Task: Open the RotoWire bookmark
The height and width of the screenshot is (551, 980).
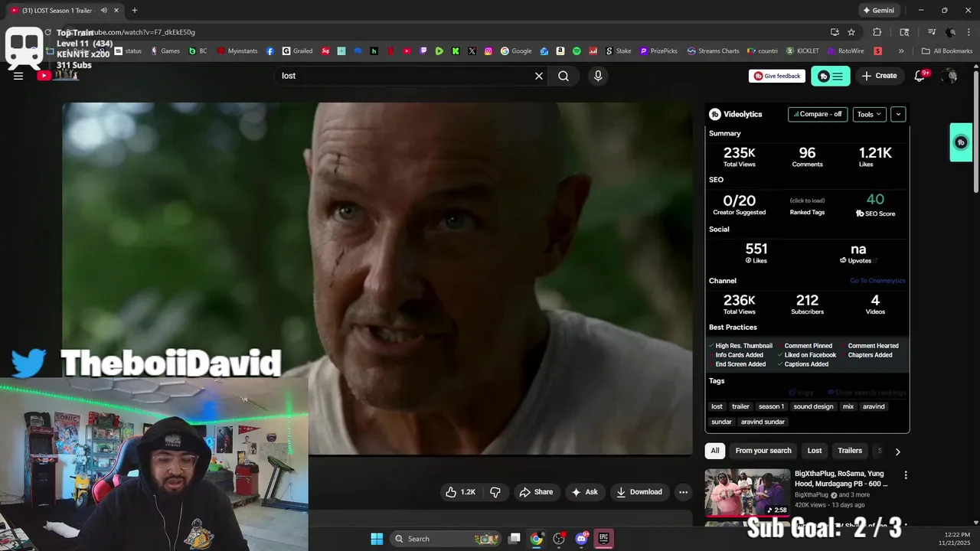Action: pos(845,51)
